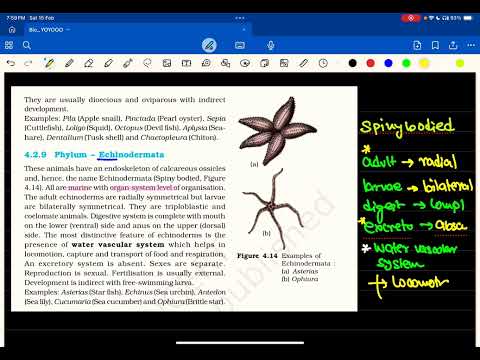This screenshot has width=480, height=360.
Task: Pick the red pen color
Action: click(x=370, y=63)
